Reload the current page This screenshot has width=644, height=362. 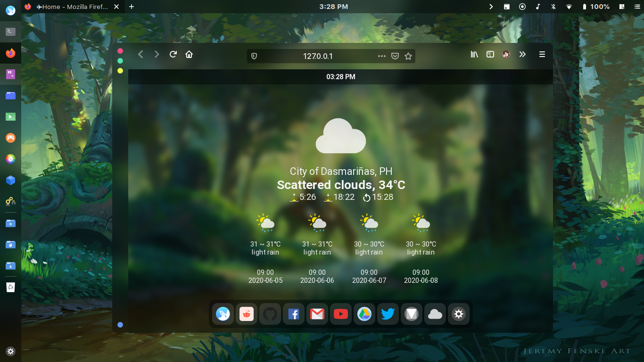[x=173, y=54]
